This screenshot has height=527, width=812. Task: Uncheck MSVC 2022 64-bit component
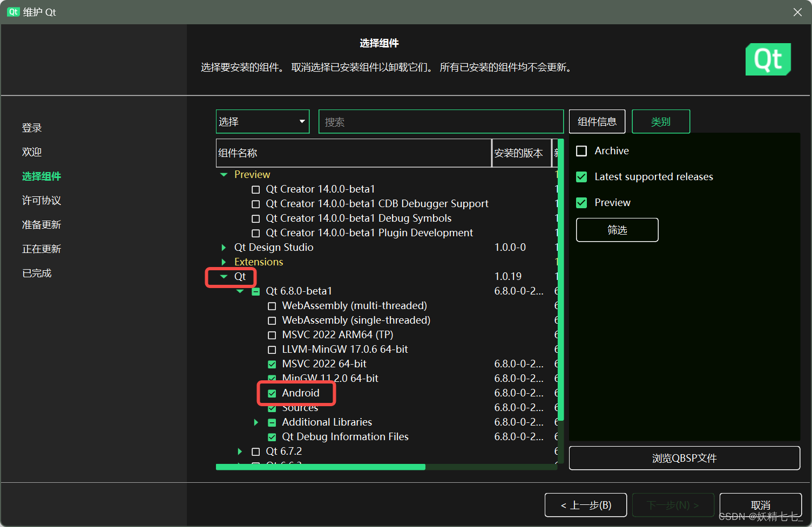point(272,365)
